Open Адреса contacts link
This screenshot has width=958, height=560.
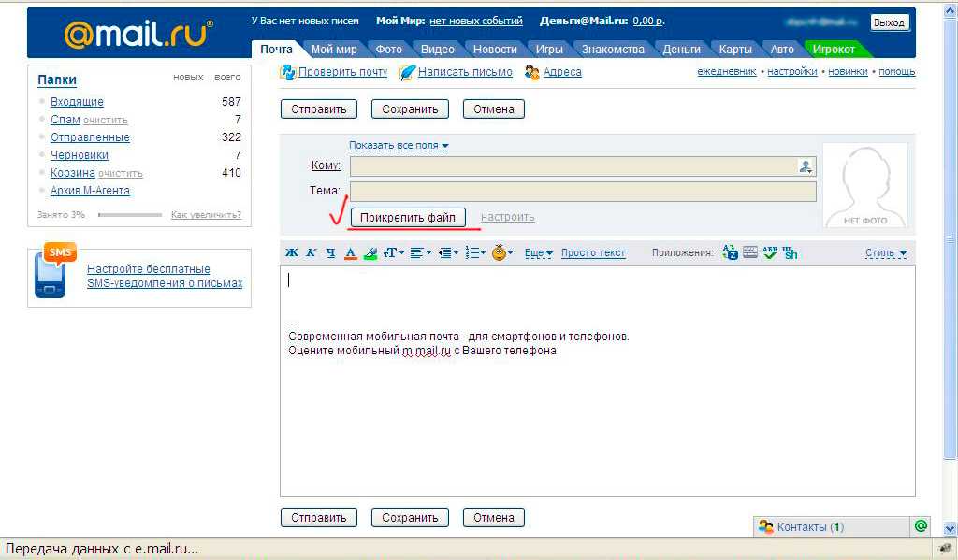pos(562,72)
